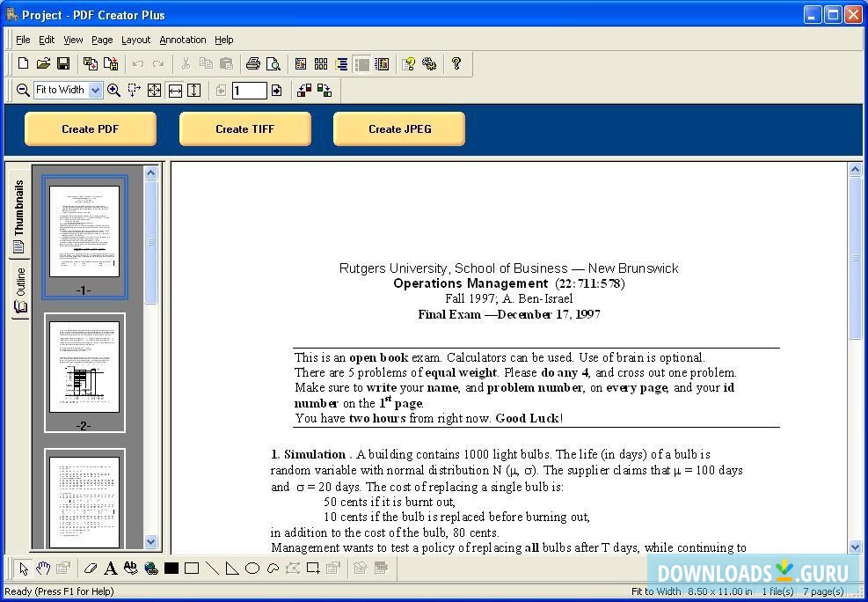The height and width of the screenshot is (602, 868).
Task: Click next page navigation arrow
Action: 274,90
